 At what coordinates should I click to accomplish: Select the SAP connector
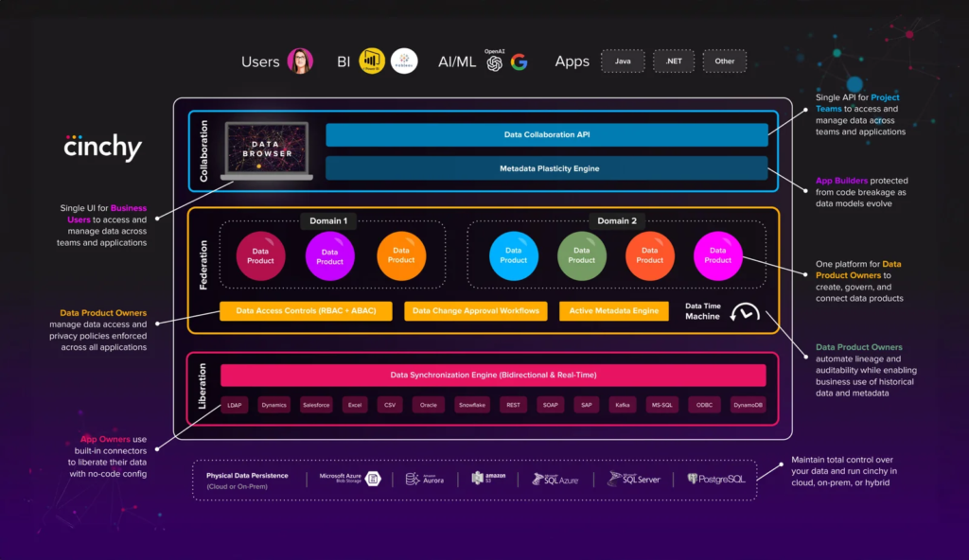coord(587,406)
